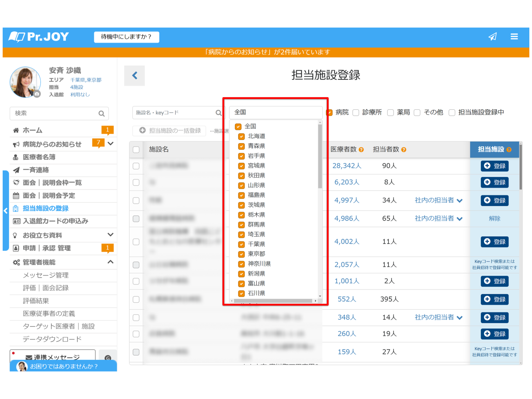Toggle the 東京都 prefecture checkbox
The height and width of the screenshot is (399, 532).
pos(241,254)
